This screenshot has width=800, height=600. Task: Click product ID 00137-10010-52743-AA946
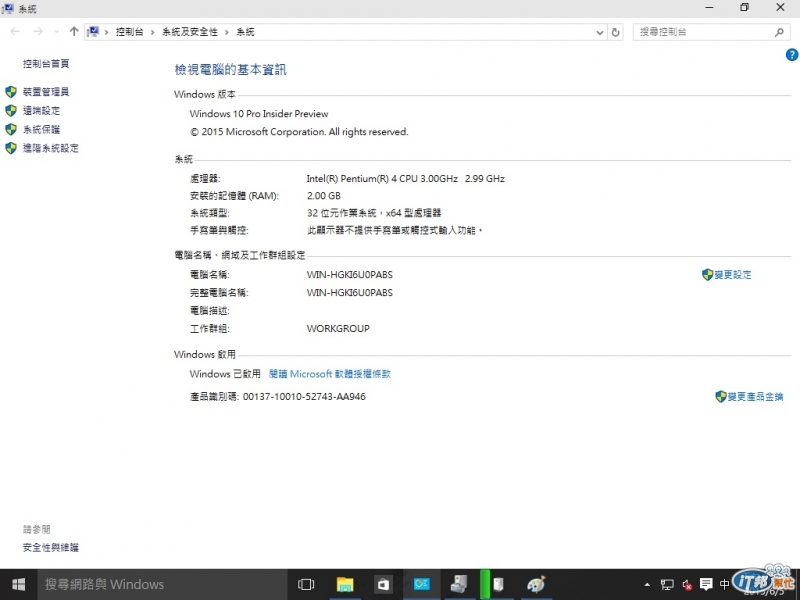[x=304, y=397]
